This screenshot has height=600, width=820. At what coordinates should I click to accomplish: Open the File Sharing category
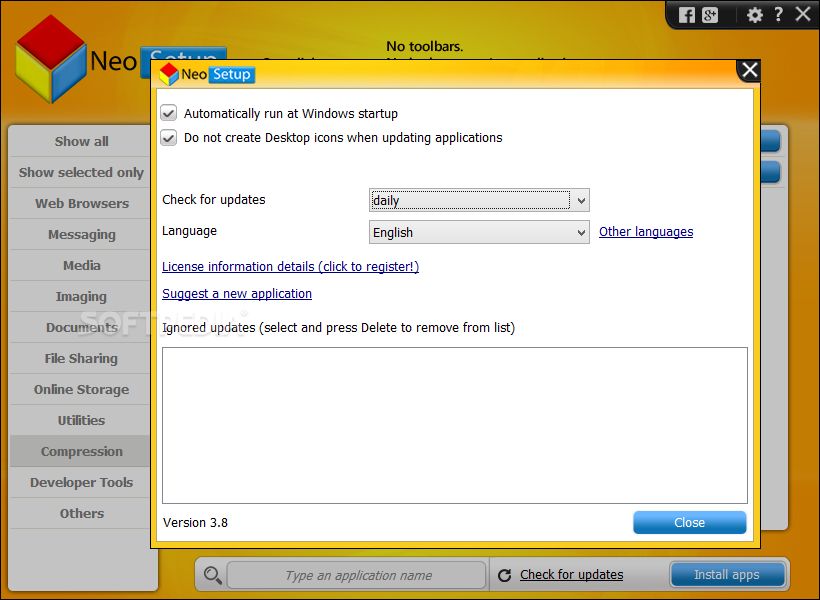click(x=81, y=358)
